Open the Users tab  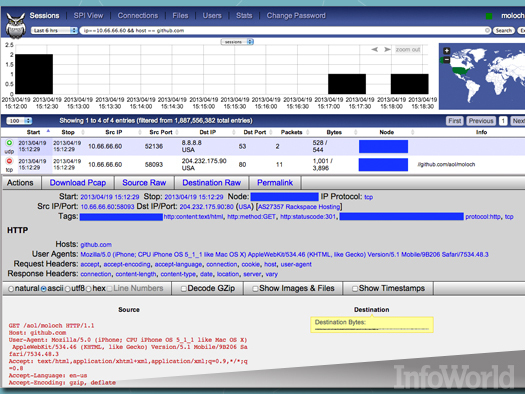(x=212, y=15)
